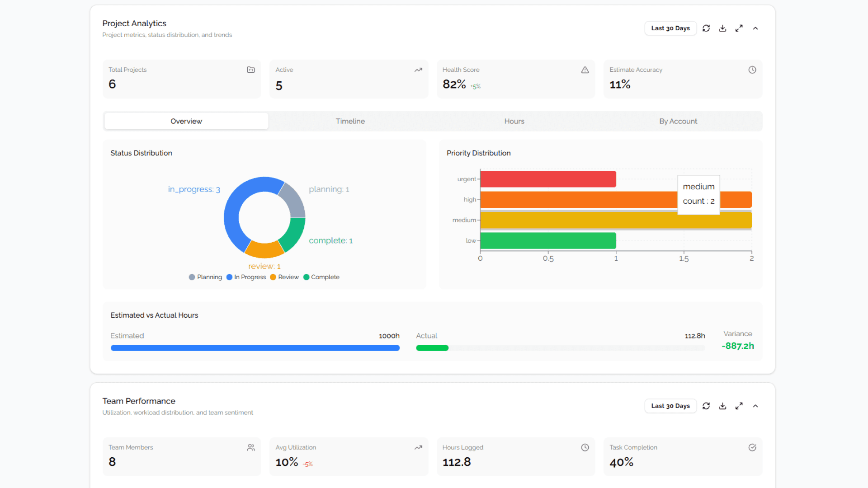Download Team Performance data

(x=722, y=406)
